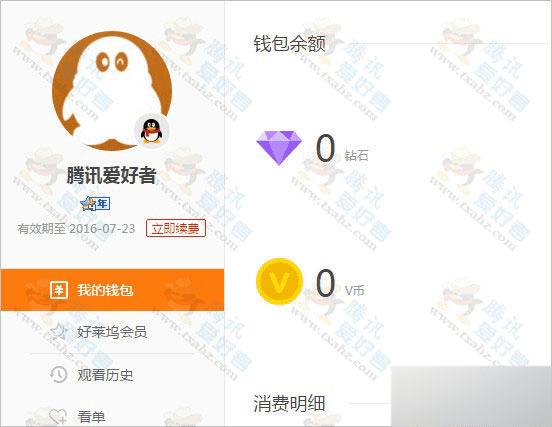Click the username 腾讯爱好者
Image resolution: width=552 pixels, height=427 pixels.
[x=111, y=175]
